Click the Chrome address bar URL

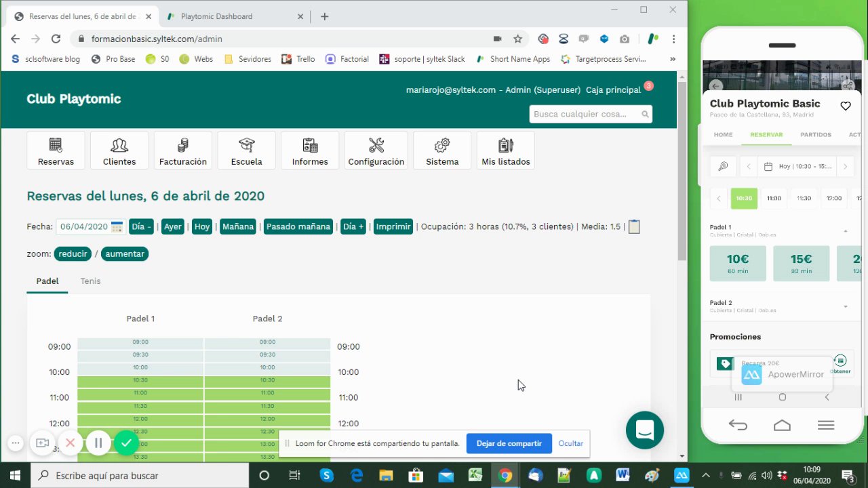pyautogui.click(x=157, y=39)
